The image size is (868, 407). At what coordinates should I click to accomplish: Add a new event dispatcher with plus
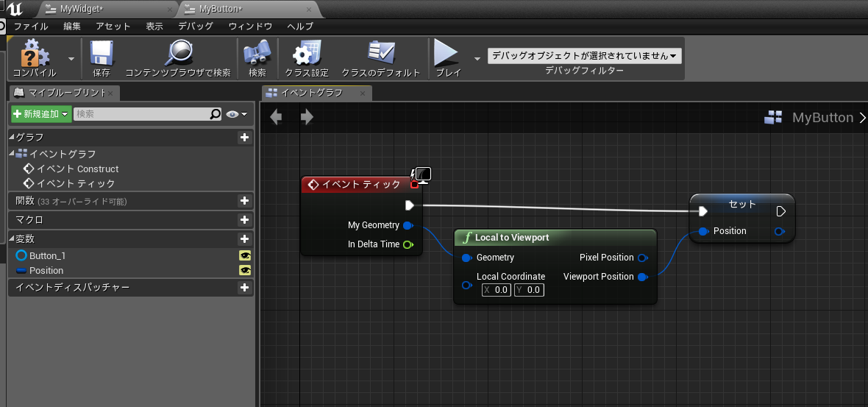click(245, 287)
